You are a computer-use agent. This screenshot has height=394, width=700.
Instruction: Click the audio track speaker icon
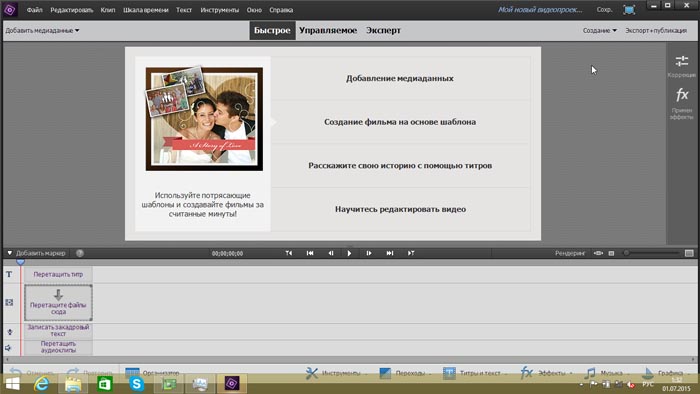[8, 348]
